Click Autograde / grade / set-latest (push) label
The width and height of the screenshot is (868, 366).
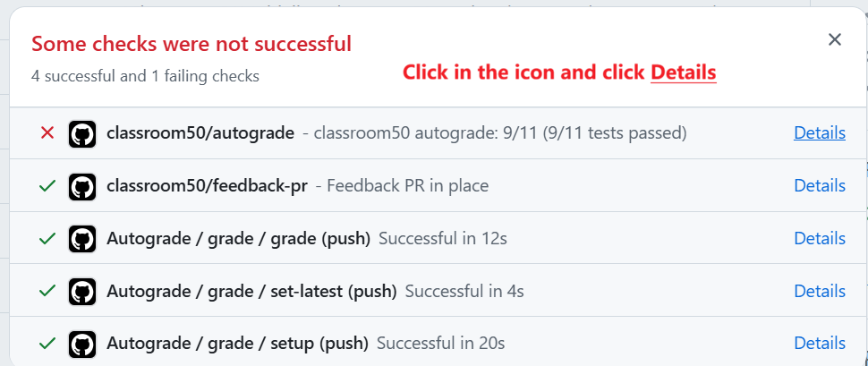(x=251, y=291)
